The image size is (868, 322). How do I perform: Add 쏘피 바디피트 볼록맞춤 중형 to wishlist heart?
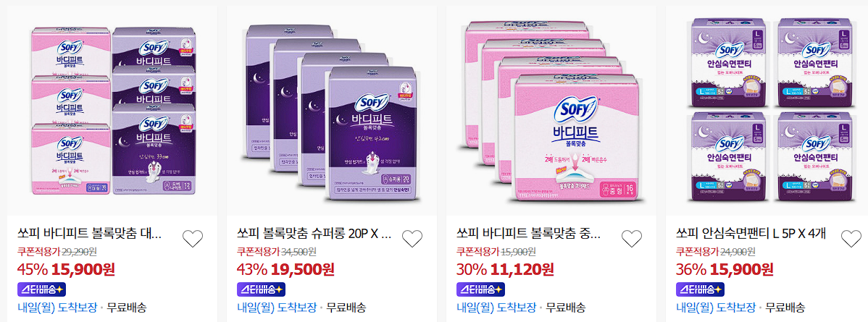(632, 239)
